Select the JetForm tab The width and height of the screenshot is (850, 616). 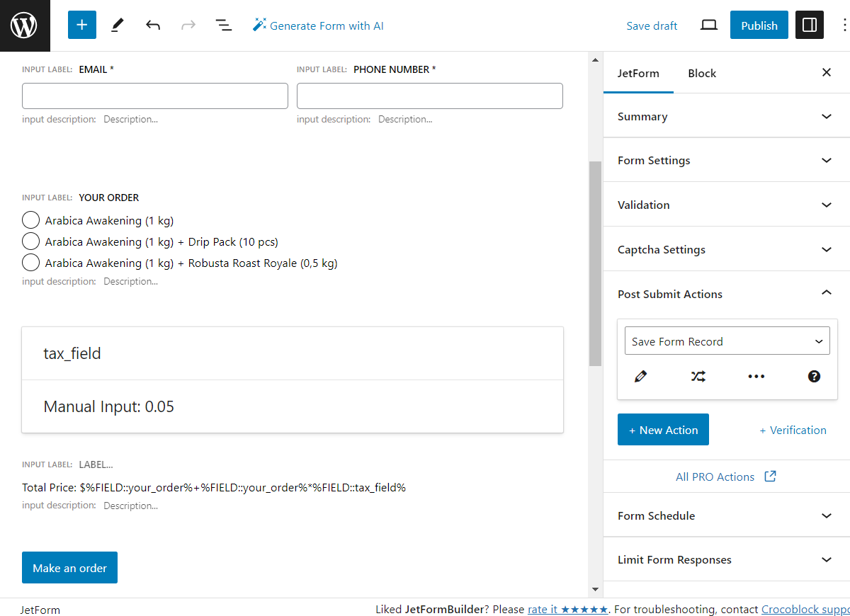click(638, 73)
